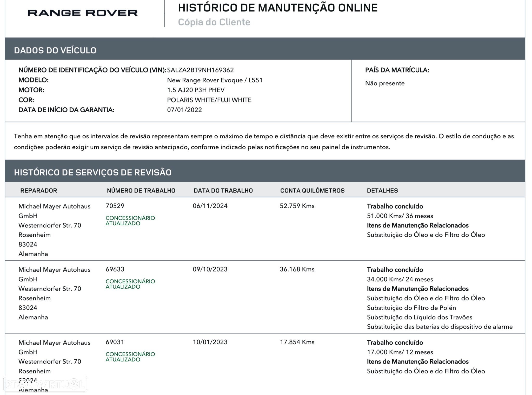Click the CONTA QUILÓMETROS column header
532x395 pixels.
(312, 190)
